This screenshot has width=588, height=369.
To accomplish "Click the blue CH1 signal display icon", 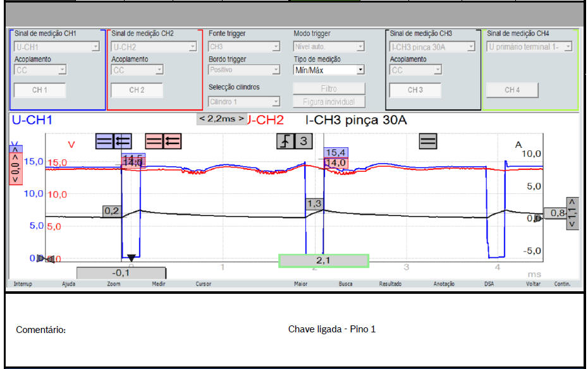I will coord(113,141).
